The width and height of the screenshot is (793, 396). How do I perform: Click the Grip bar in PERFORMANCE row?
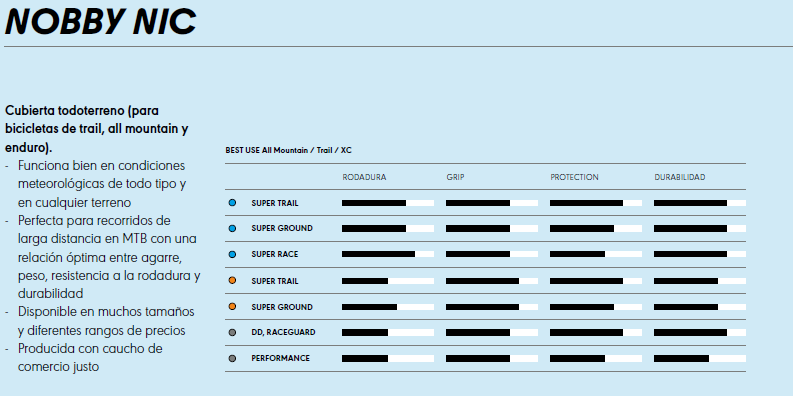492,359
